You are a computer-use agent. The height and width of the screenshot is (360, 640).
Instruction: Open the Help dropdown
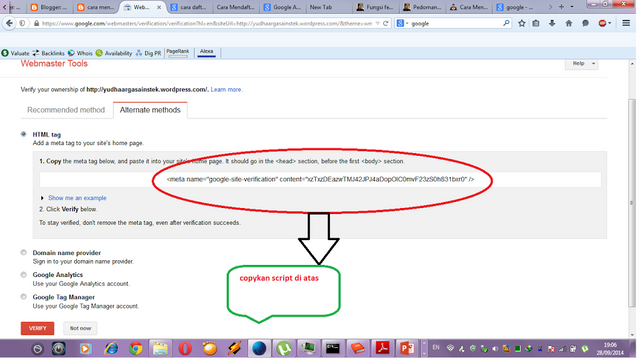581,64
